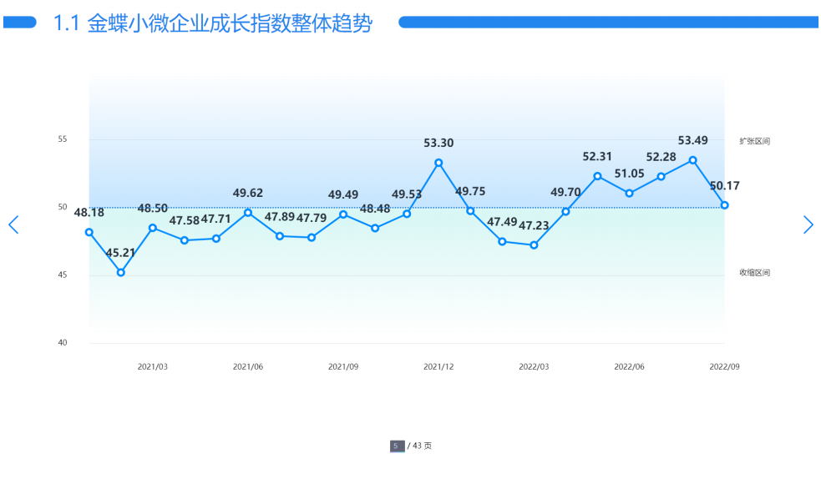Click the 40 y-axis tick label

click(63, 343)
